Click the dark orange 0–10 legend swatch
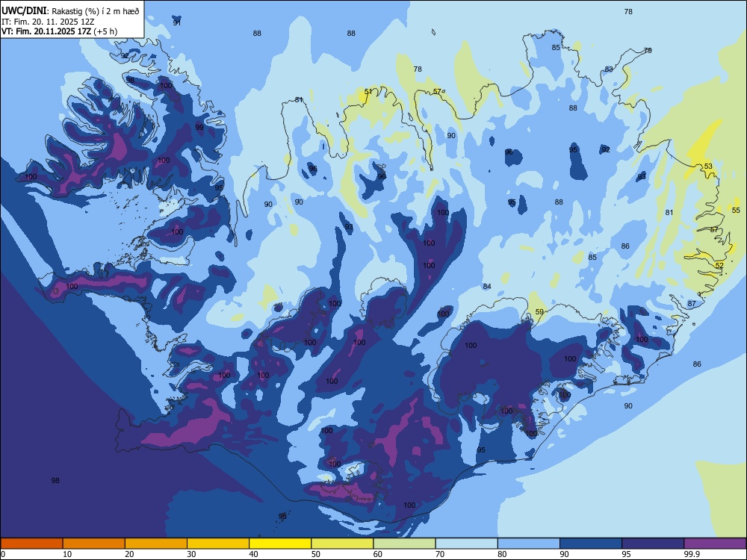This screenshot has height=560, width=747. (31, 544)
